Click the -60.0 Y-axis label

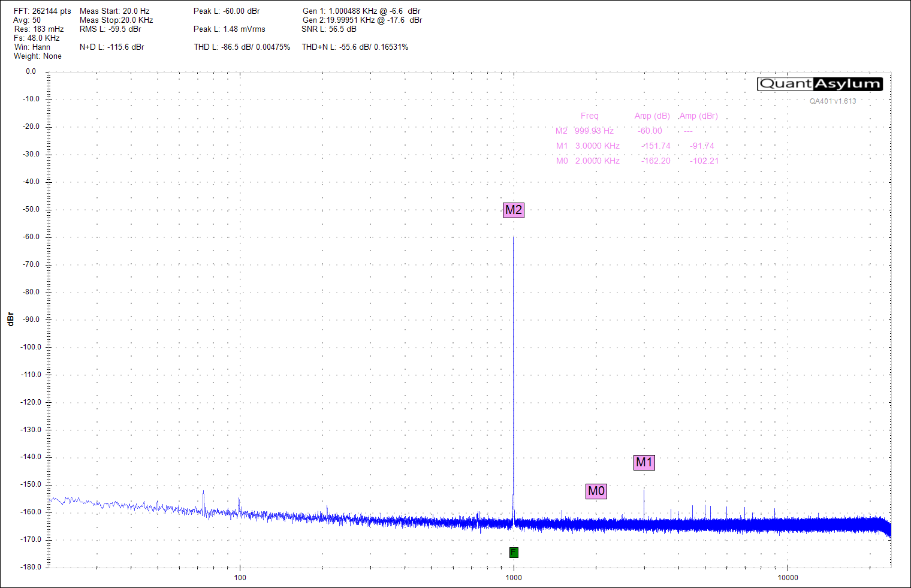[x=31, y=237]
